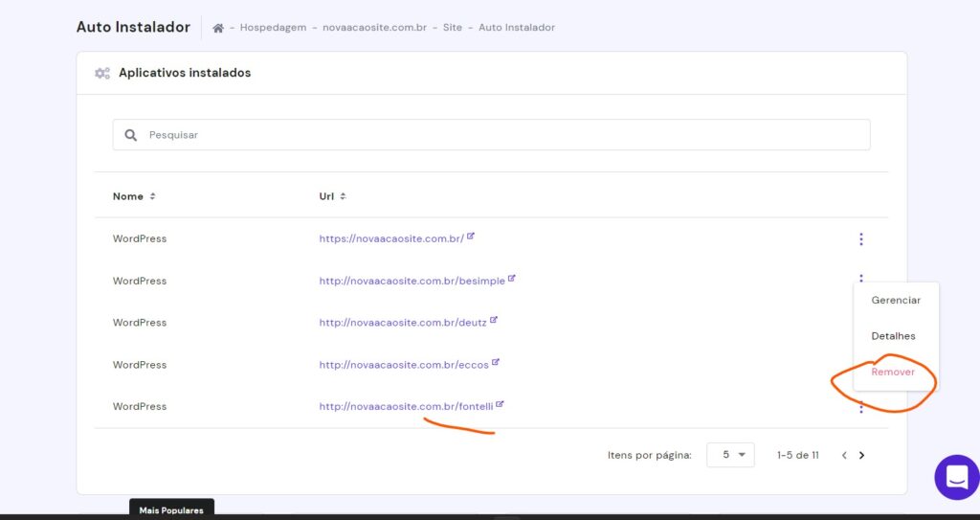Open the live chat bubble icon
This screenshot has width=980, height=520.
[x=956, y=476]
